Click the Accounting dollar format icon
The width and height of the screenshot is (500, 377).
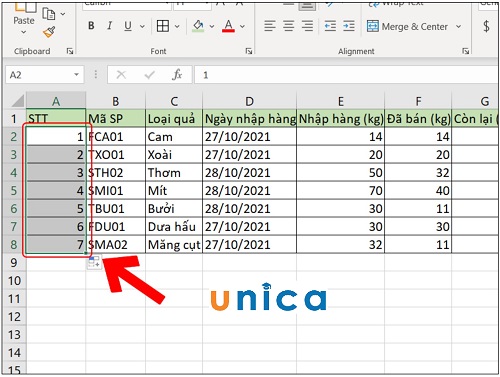(x=486, y=26)
